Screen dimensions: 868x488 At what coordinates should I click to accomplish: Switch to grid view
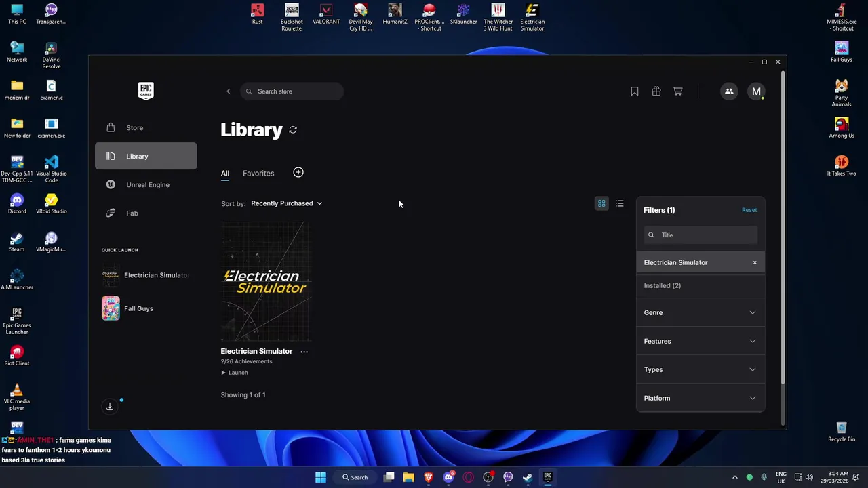[x=601, y=203]
